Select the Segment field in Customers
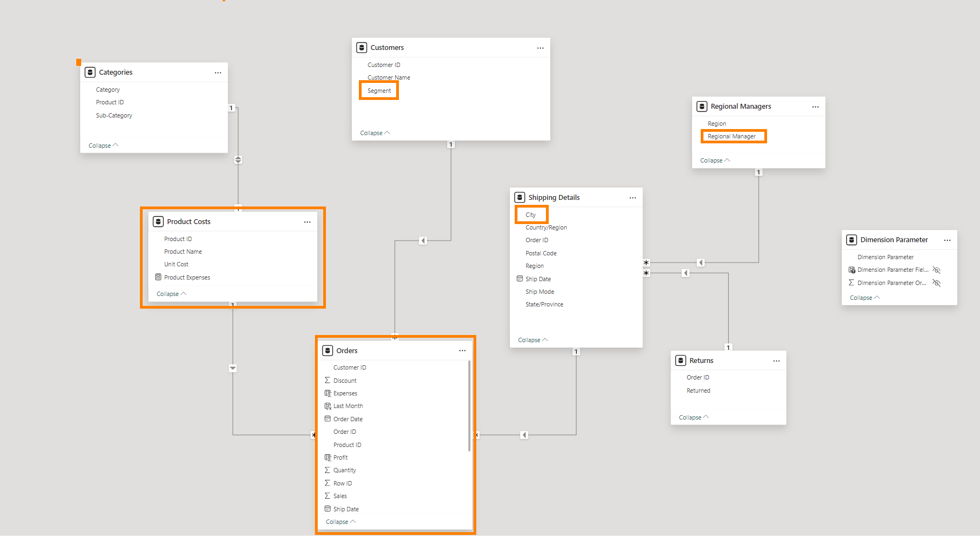980x536 pixels. coord(379,91)
